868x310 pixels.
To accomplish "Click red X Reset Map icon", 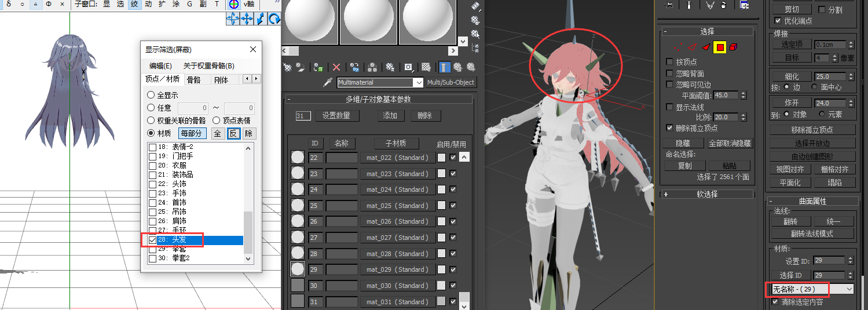I will click(336, 67).
